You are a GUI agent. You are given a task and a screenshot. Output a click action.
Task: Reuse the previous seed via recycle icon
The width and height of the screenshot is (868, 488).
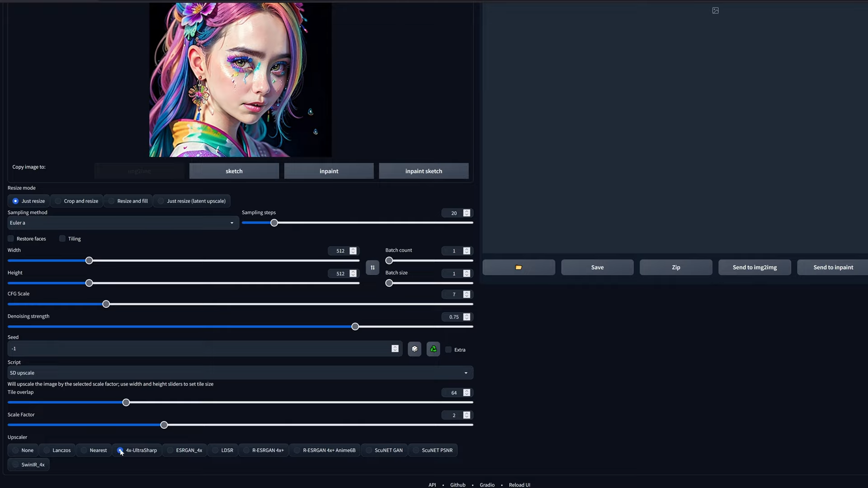433,349
